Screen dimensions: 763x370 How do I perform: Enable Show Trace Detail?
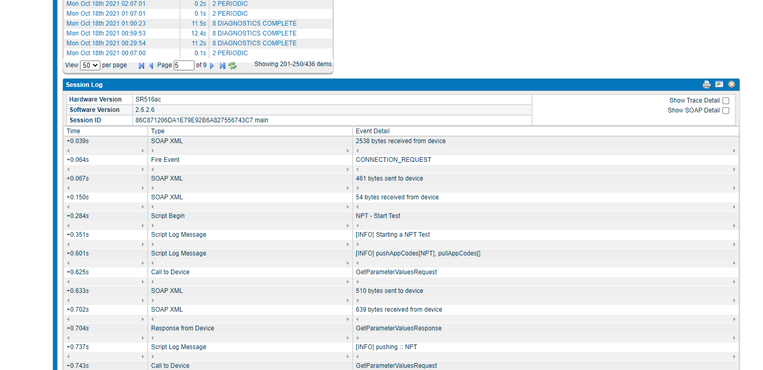coord(726,100)
